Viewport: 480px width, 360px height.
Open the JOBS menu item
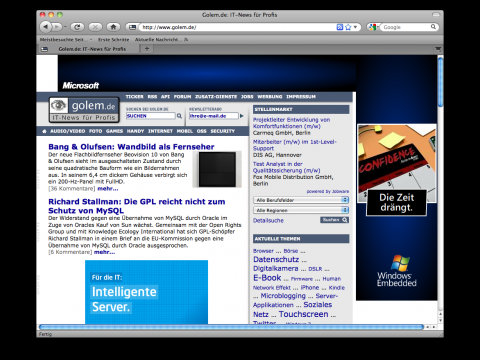pyautogui.click(x=247, y=97)
